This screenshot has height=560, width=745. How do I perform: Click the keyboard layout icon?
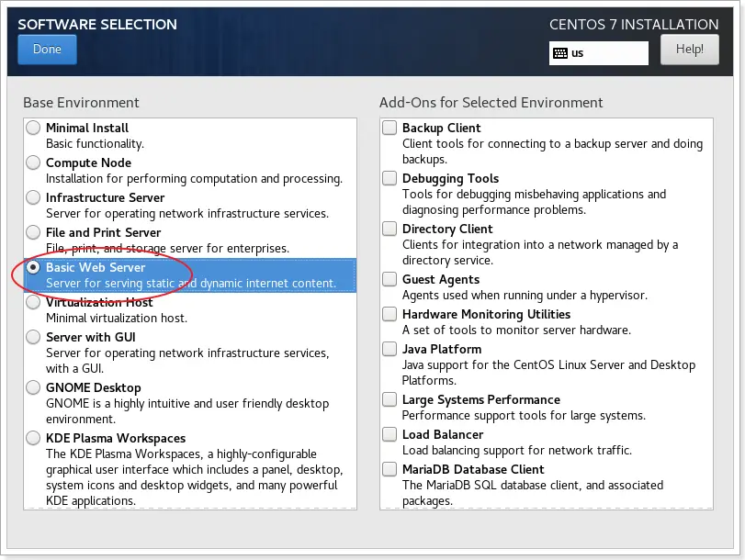point(559,53)
